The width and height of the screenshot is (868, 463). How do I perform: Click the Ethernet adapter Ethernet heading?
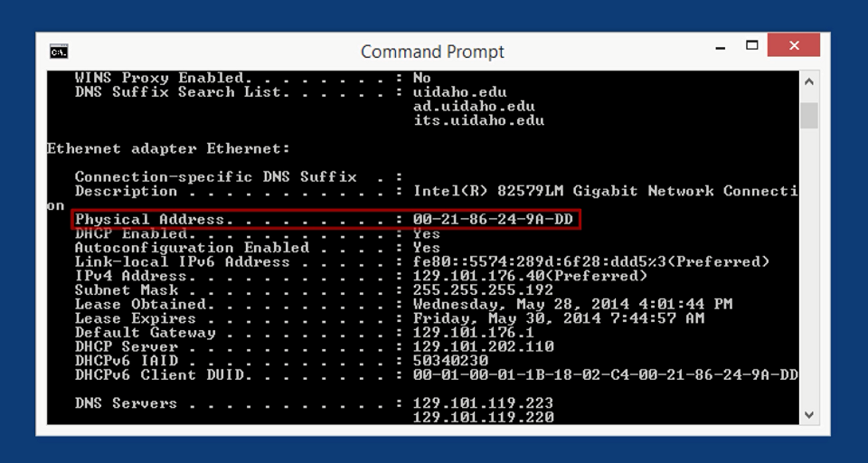168,149
